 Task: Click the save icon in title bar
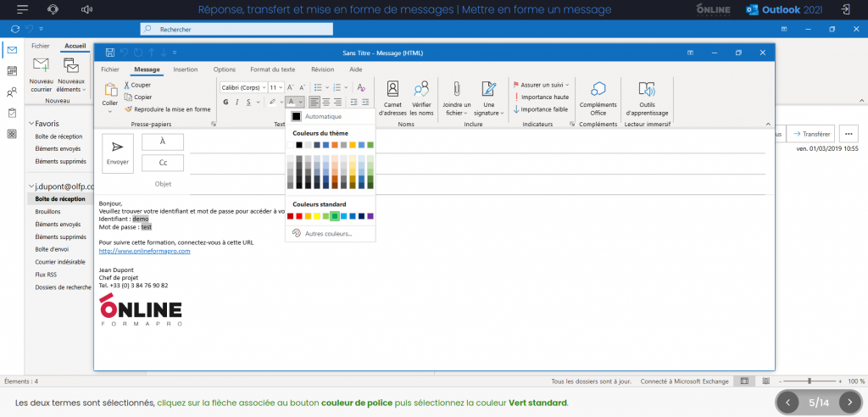[109, 53]
